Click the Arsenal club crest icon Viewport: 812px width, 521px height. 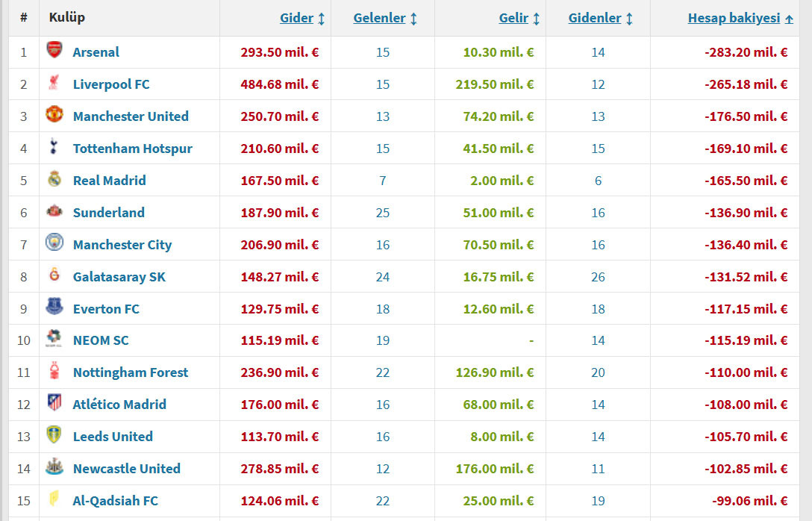tap(54, 52)
